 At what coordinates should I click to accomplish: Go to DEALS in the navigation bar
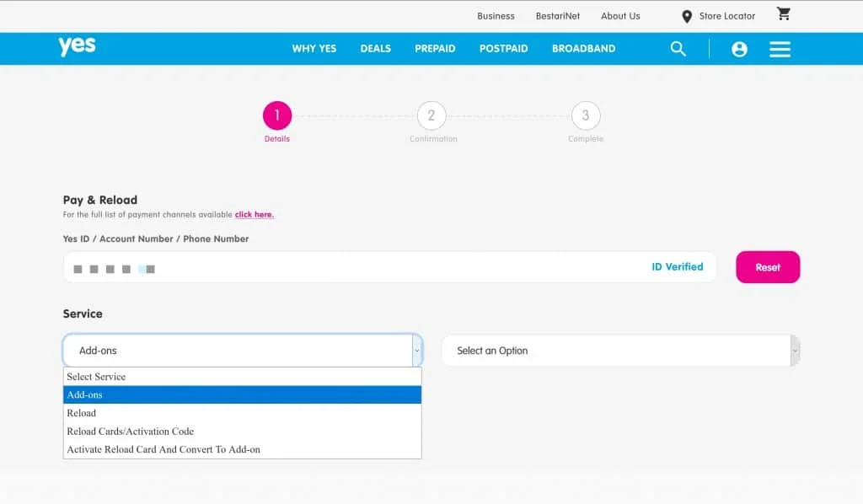pos(375,49)
